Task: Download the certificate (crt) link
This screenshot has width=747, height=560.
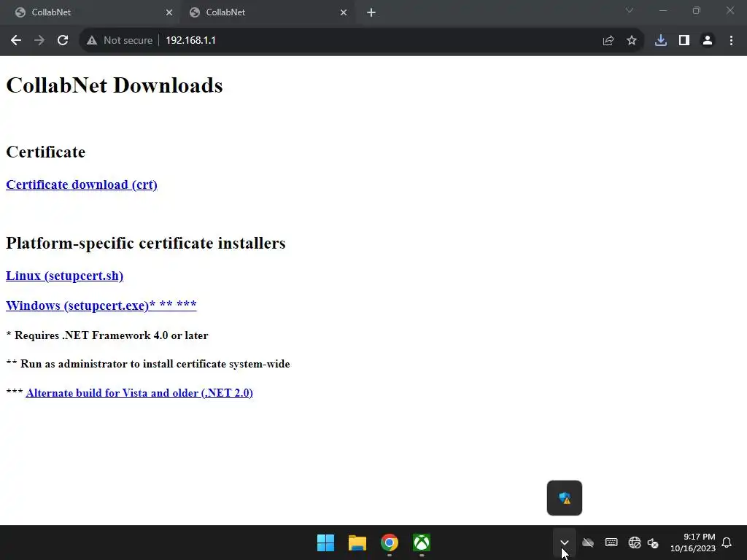Action: pyautogui.click(x=82, y=184)
